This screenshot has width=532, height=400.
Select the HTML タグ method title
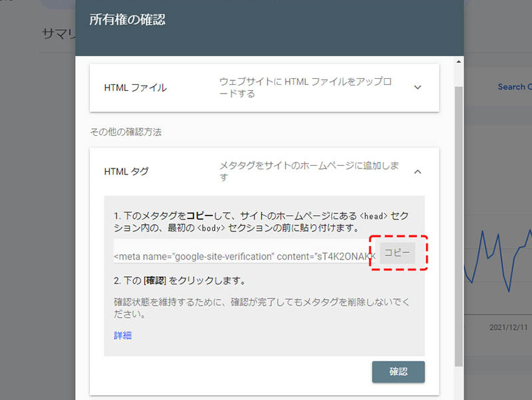[x=126, y=172]
